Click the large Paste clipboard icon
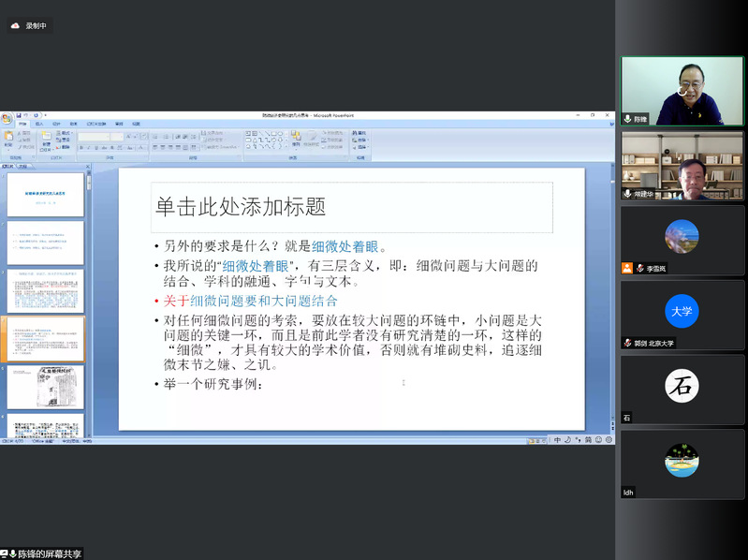 coord(8,137)
